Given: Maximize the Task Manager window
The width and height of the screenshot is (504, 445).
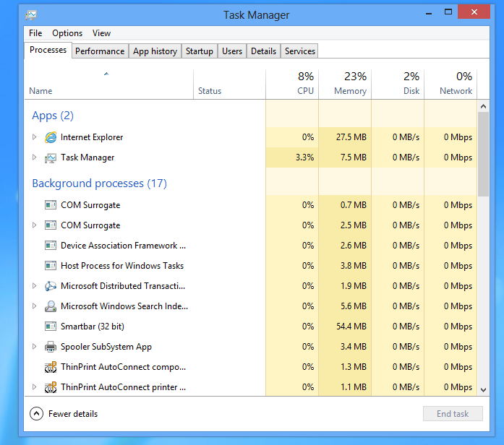Looking at the screenshot, I should (448, 12).
